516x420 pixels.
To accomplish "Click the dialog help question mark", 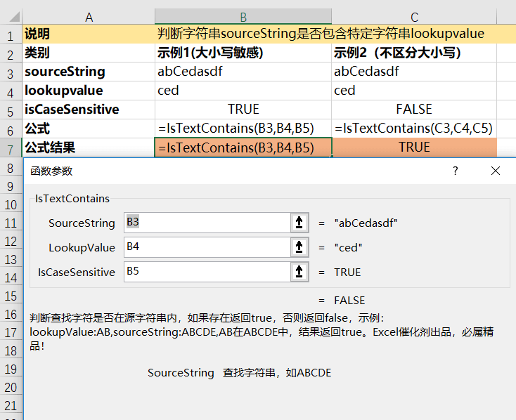I will tap(455, 171).
